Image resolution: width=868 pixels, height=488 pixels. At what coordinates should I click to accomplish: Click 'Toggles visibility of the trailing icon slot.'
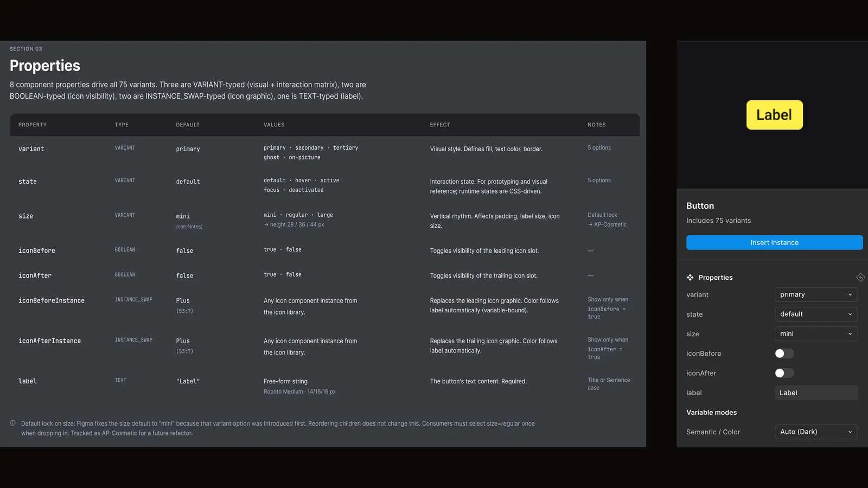click(484, 276)
